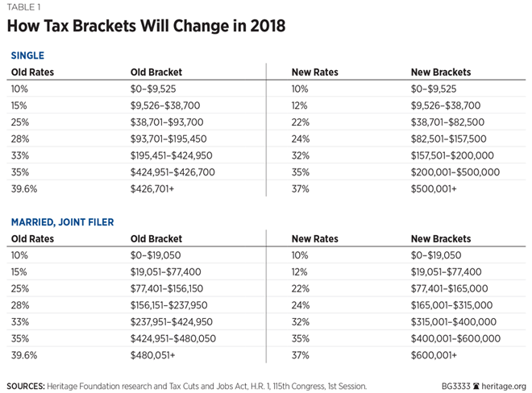Click the $38,701–$82,500 new bracket cell
This screenshot has width=532, height=393.
coord(446,122)
